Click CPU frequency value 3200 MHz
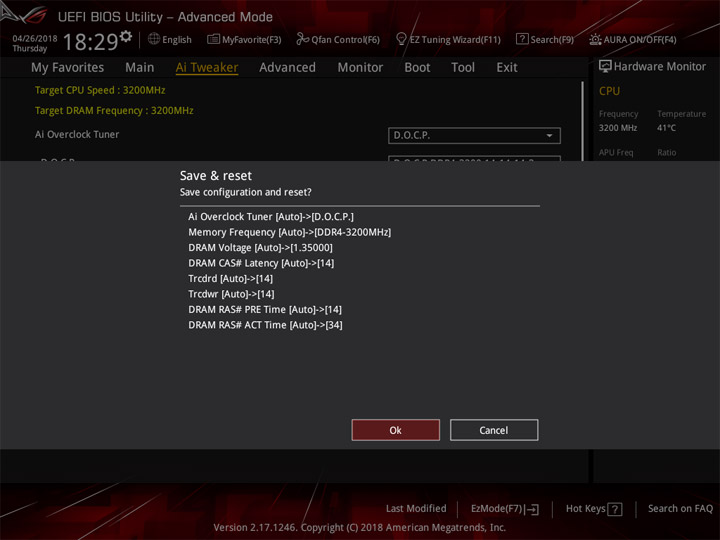720x540 pixels. click(618, 128)
